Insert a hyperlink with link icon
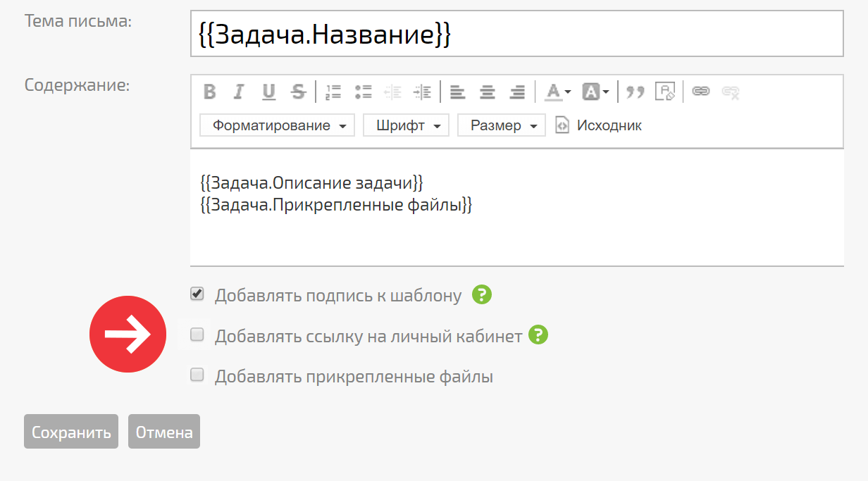Image resolution: width=868 pixels, height=481 pixels. click(x=700, y=92)
